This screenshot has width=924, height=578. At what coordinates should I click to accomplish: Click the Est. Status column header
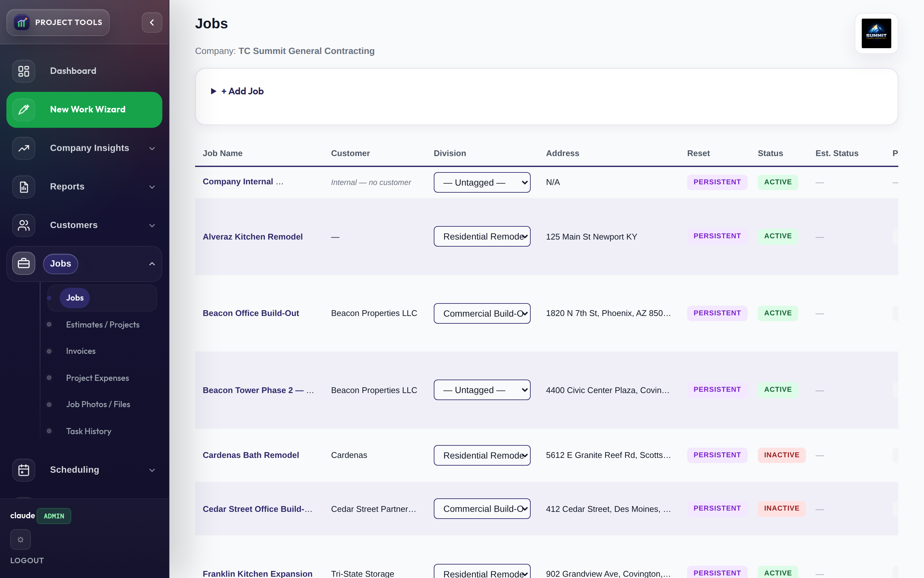[x=837, y=153]
